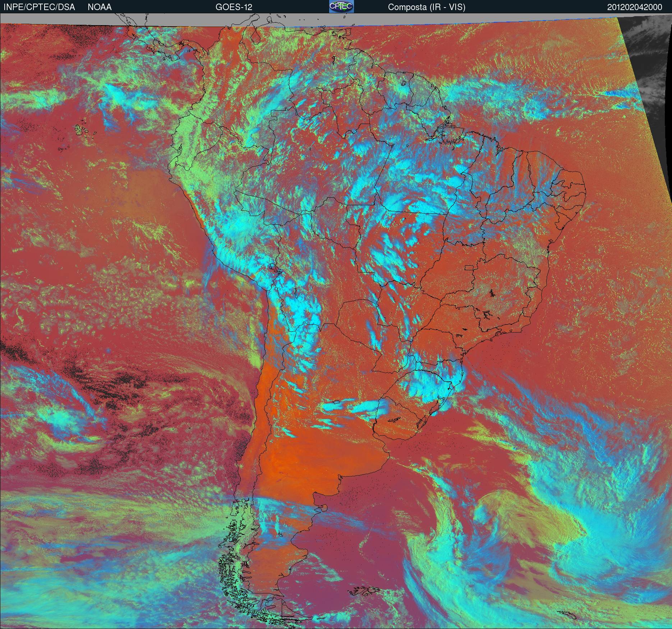The width and height of the screenshot is (672, 629).
Task: Click the CPTEC logo in the header
Action: [x=341, y=6]
